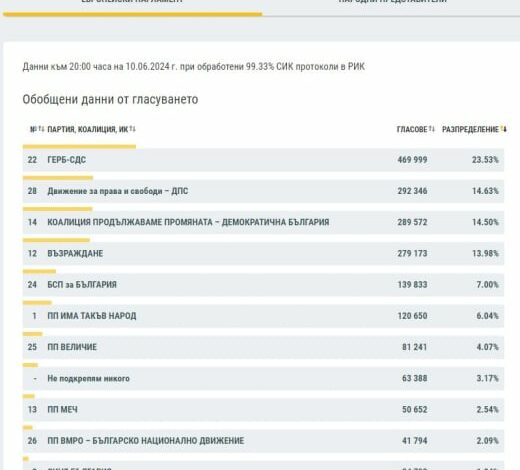Click ballot number 22
Viewport: 520px width, 470px height.
point(32,160)
